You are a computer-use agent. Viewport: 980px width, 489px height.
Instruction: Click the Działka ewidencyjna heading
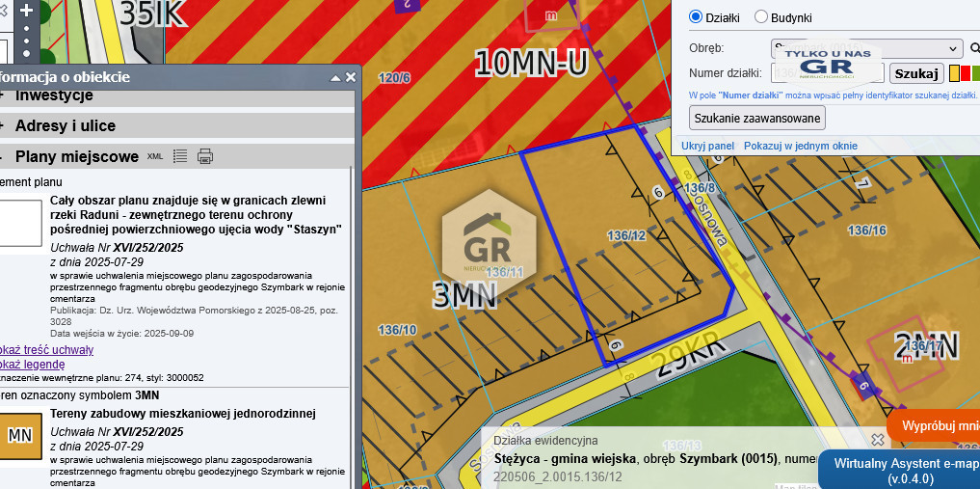click(x=545, y=441)
